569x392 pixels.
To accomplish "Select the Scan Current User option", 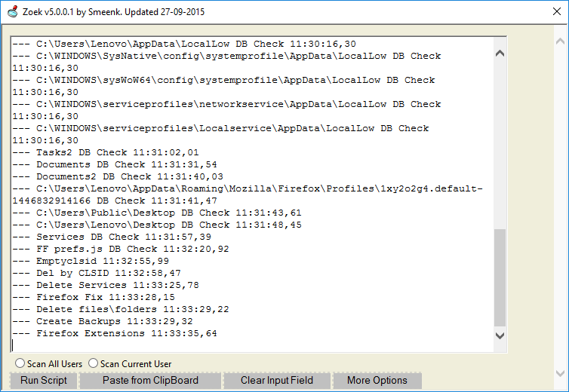I will (x=94, y=363).
